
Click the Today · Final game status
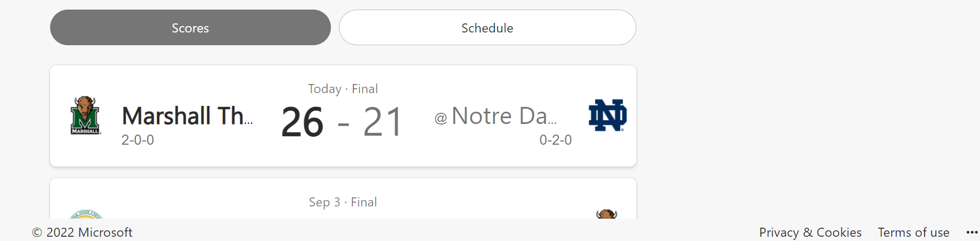coord(343,89)
